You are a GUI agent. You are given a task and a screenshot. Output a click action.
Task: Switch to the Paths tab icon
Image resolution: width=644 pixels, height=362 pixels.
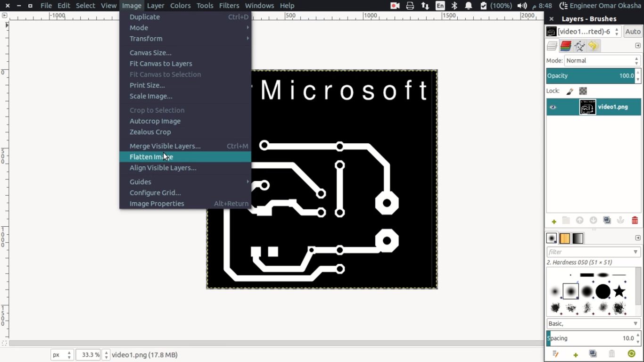click(x=579, y=46)
